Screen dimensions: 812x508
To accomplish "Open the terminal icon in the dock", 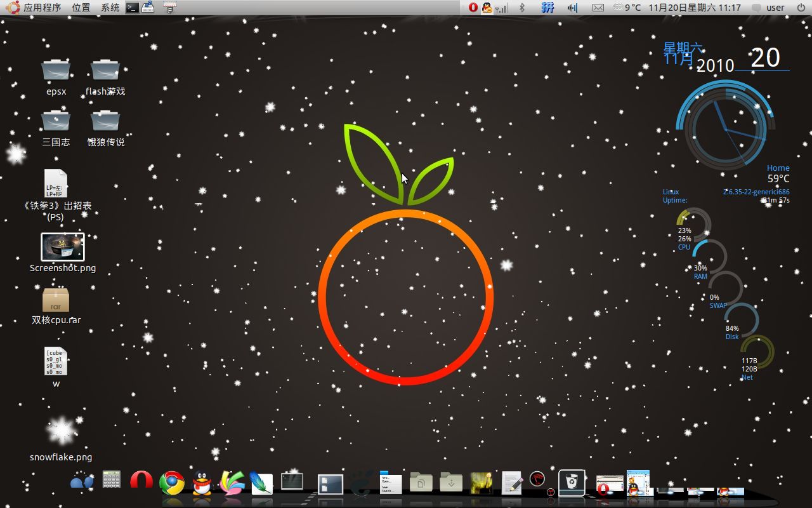I will pos(291,481).
